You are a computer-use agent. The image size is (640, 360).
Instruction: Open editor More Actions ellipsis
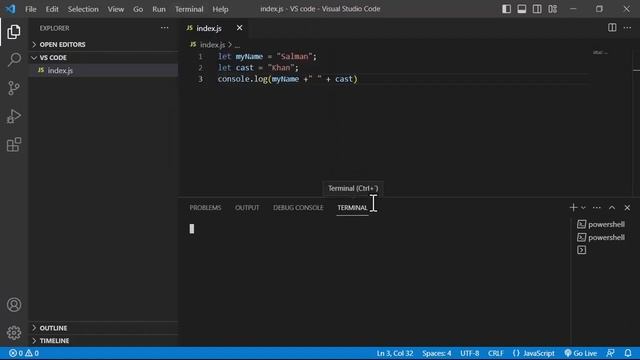[627, 28]
